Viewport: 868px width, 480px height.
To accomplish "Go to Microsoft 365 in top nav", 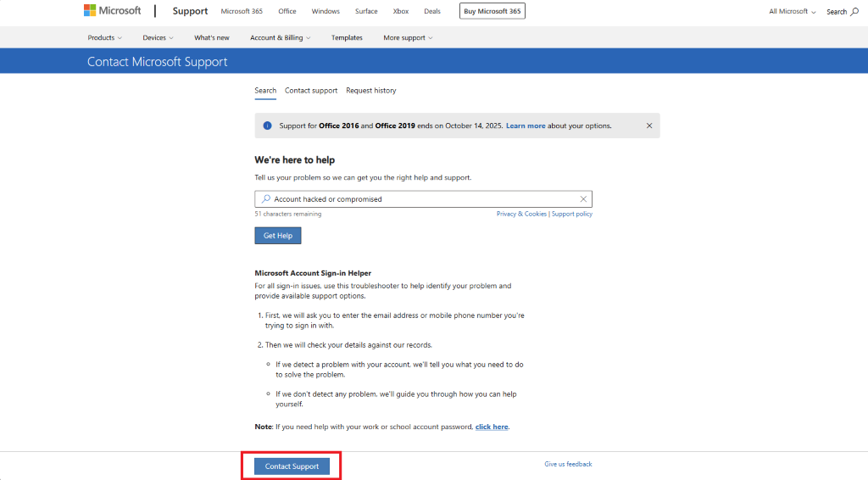I will tap(242, 11).
